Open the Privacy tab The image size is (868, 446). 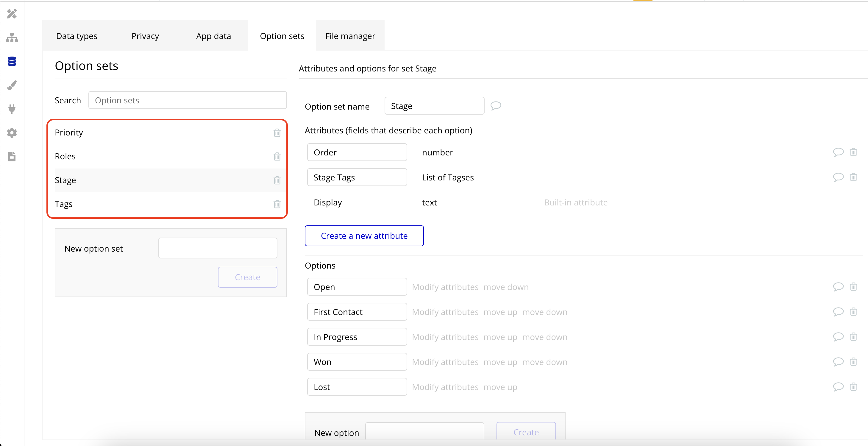pyautogui.click(x=145, y=36)
